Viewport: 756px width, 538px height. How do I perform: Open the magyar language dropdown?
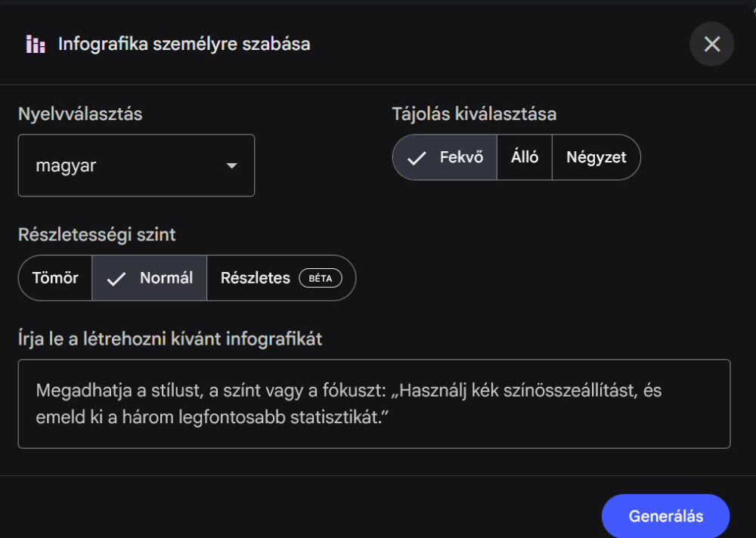click(x=136, y=165)
